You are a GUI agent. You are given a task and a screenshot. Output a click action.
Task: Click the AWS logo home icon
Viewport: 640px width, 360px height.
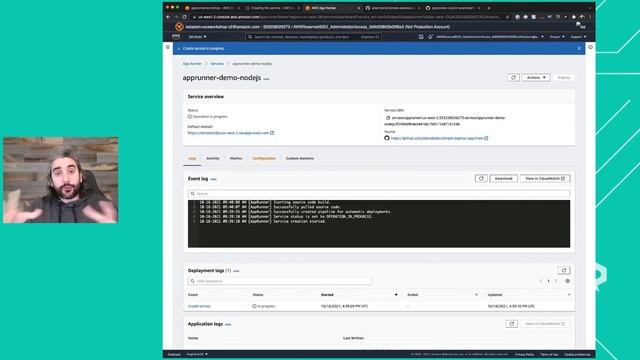(176, 36)
